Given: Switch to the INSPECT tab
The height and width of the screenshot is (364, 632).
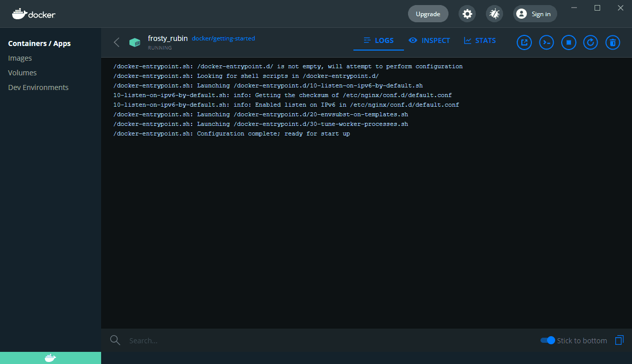Looking at the screenshot, I should pos(429,40).
